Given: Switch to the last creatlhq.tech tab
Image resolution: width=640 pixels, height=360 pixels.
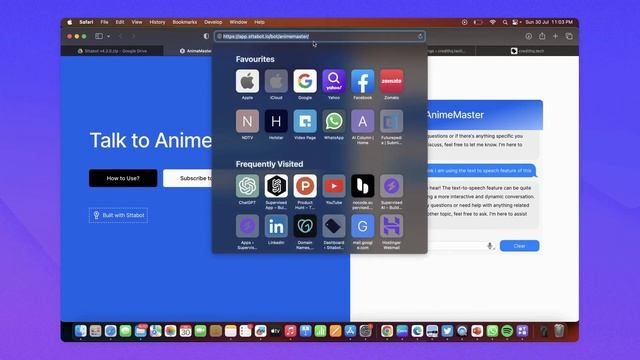Looking at the screenshot, I should pos(527,51).
